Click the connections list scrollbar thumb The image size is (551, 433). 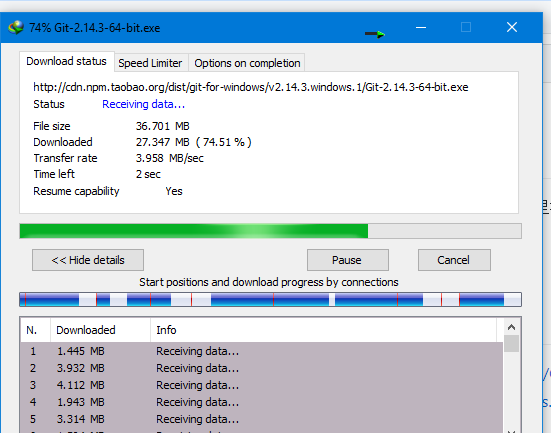pos(511,344)
